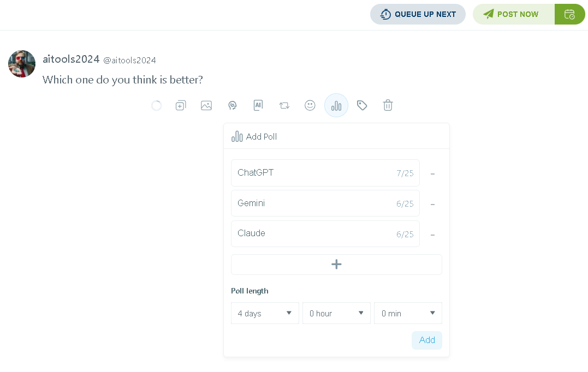Open the AI assistant icon
The width and height of the screenshot is (588, 372).
258,105
